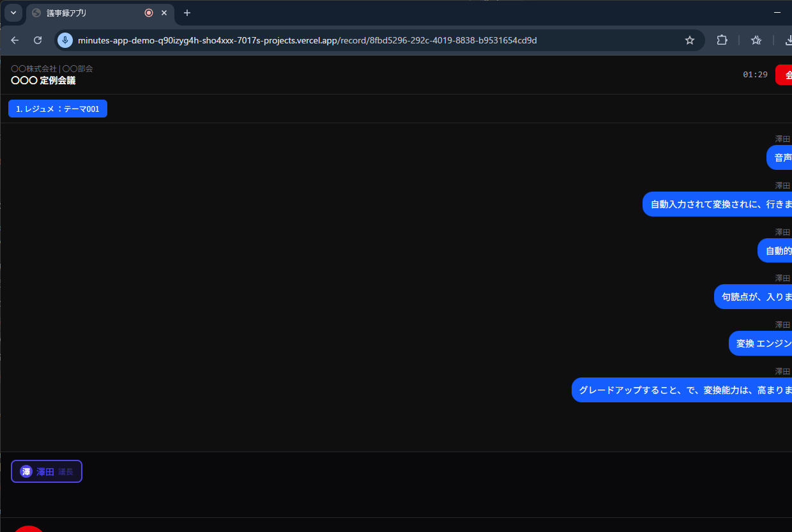Click the downloads icon in browser toolbar
The height and width of the screenshot is (532, 792).
pyautogui.click(x=787, y=40)
